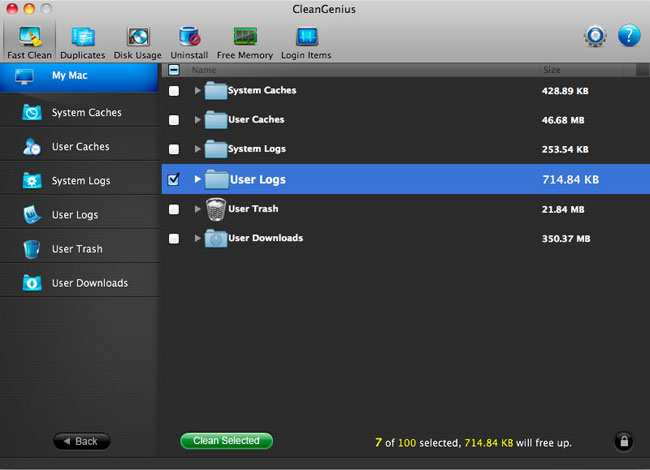The height and width of the screenshot is (470, 650).
Task: Expand the User Trash row
Action: click(197, 209)
